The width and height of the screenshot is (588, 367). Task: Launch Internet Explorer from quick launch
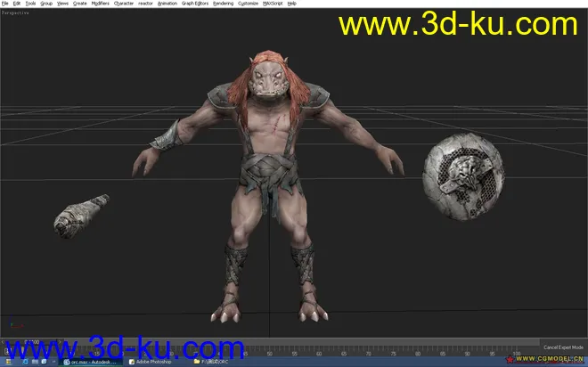coord(25,362)
